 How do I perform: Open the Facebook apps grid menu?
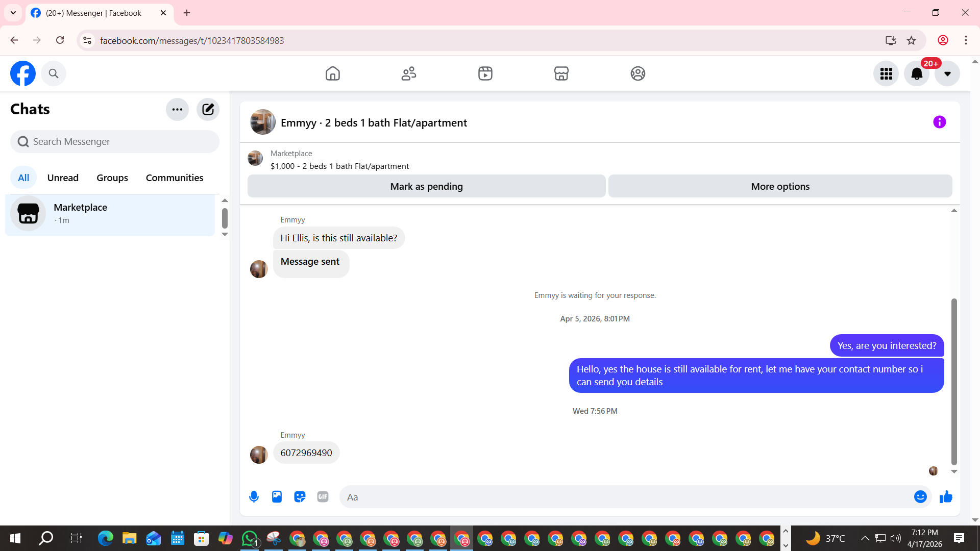tap(886, 74)
